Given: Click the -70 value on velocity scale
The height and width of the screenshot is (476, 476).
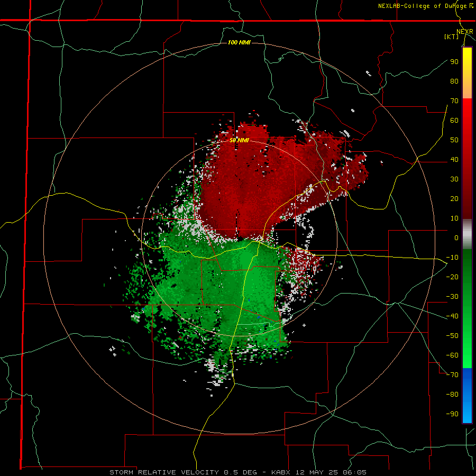Looking at the screenshot, I should point(452,375).
